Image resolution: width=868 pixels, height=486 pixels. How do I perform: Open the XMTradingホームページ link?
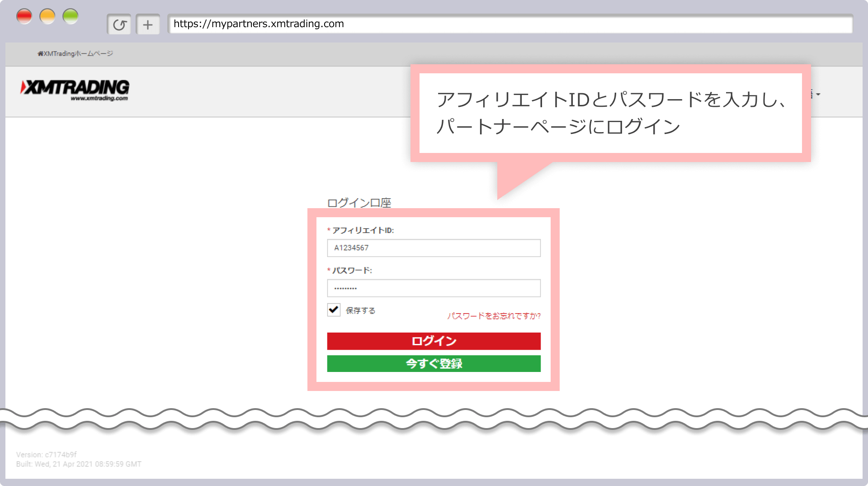(75, 53)
